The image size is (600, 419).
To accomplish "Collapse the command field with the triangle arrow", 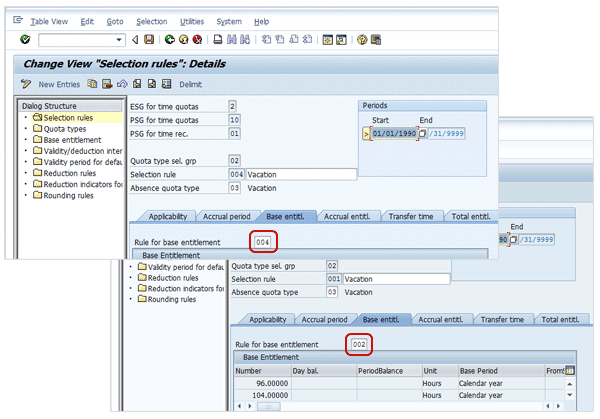I will coord(135,40).
